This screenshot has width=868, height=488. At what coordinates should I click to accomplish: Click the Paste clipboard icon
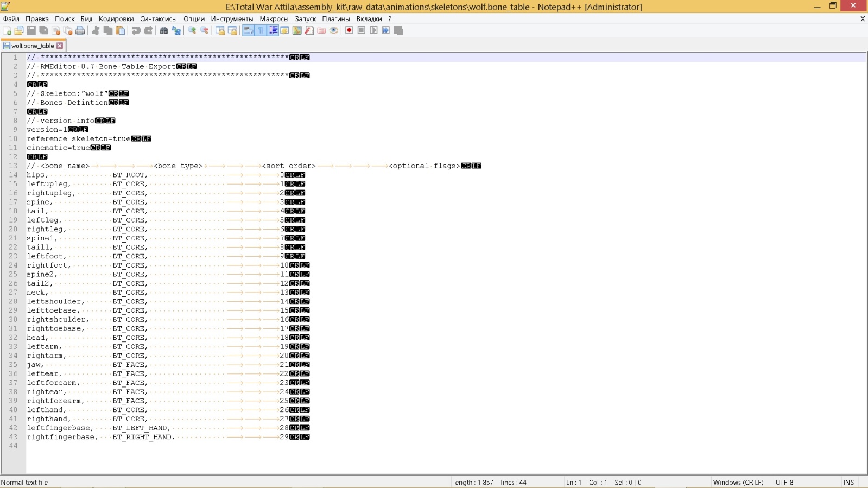tap(120, 30)
